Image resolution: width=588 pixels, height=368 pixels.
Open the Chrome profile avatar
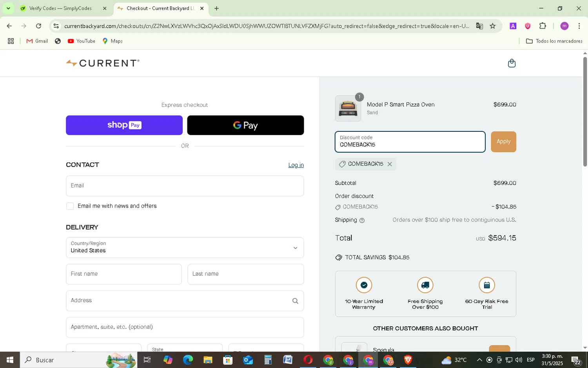(x=564, y=26)
